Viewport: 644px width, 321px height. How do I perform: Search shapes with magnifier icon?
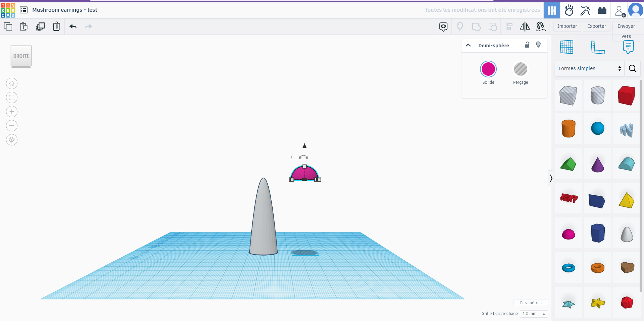coord(633,68)
